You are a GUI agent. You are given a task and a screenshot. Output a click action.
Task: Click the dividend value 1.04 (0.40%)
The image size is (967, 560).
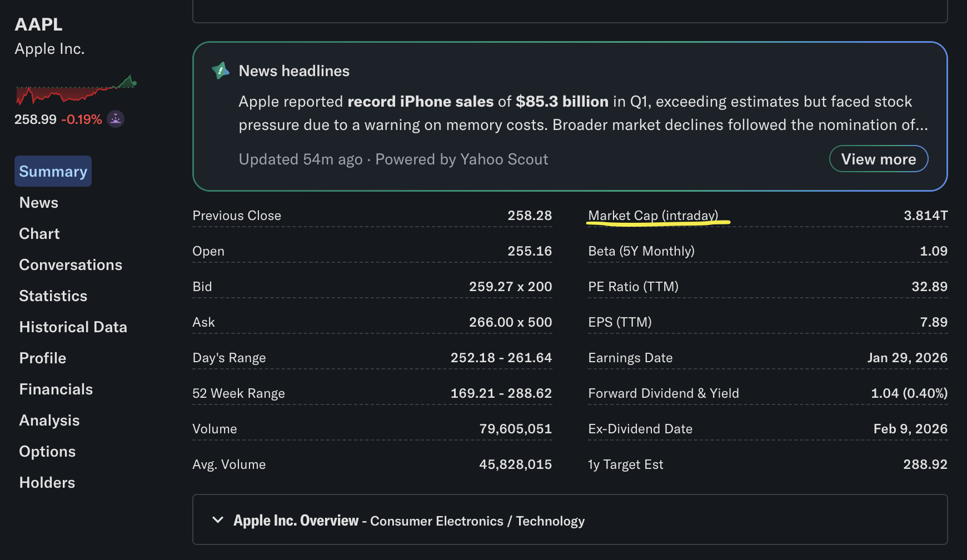tap(909, 393)
